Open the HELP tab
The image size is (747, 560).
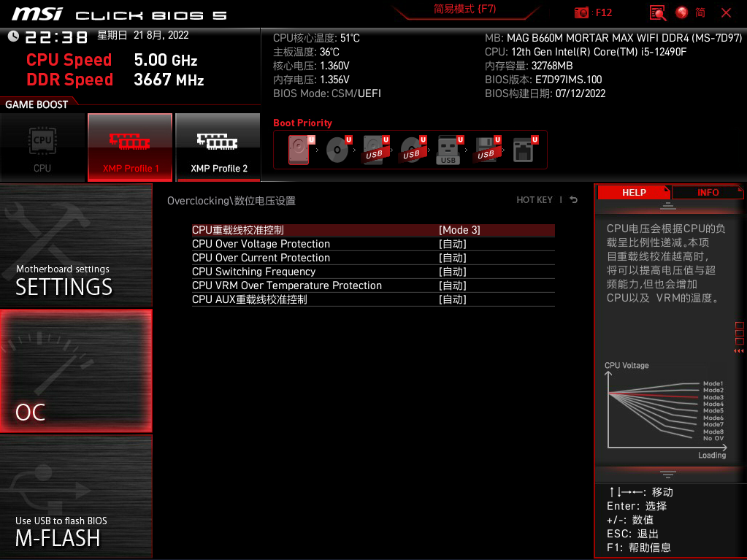pos(634,192)
